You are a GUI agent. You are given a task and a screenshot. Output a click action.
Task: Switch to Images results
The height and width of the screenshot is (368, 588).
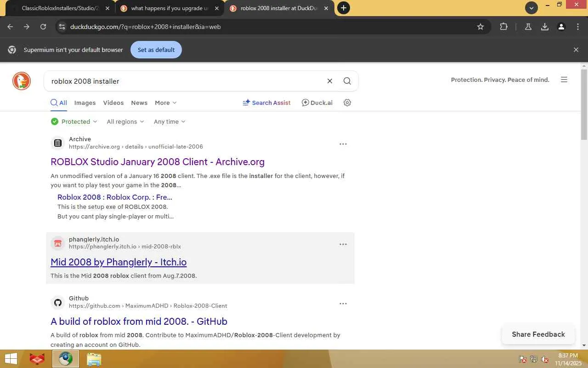(x=85, y=103)
